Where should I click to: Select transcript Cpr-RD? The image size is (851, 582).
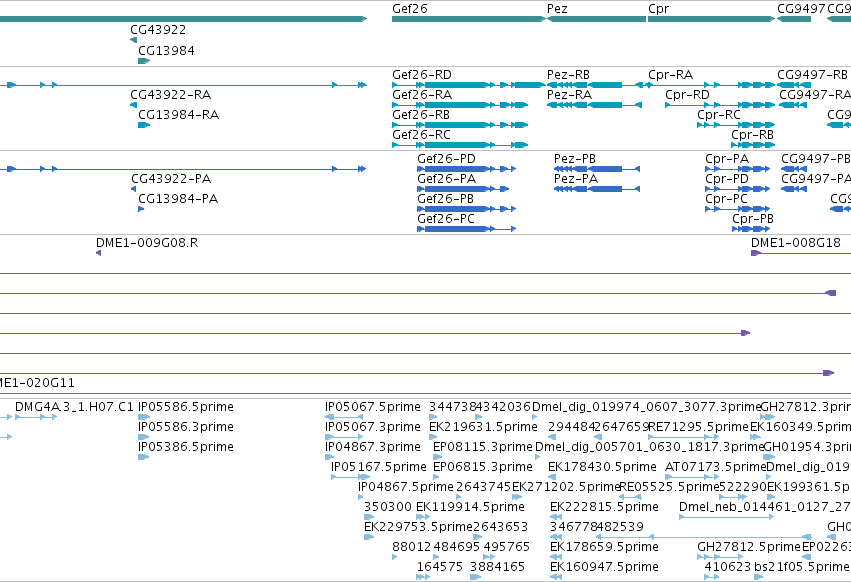687,94
